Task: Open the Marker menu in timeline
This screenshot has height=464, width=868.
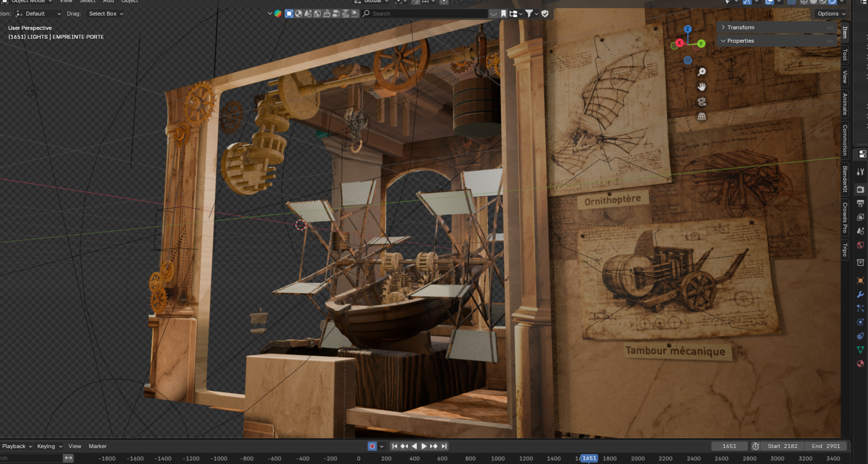Action: coord(97,446)
